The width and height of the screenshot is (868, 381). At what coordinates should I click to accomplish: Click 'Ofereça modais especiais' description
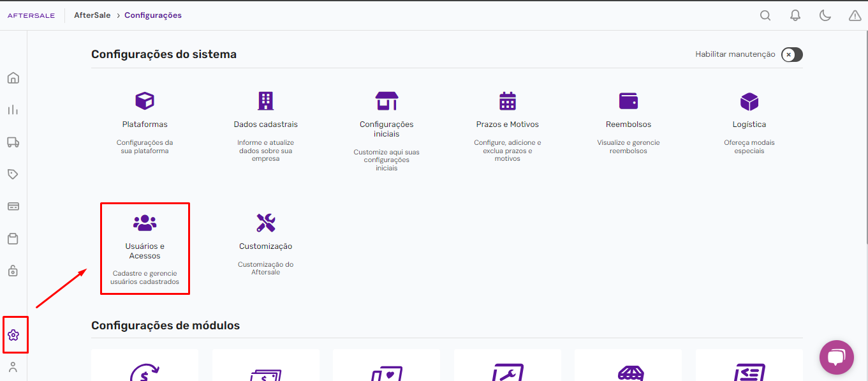749,147
